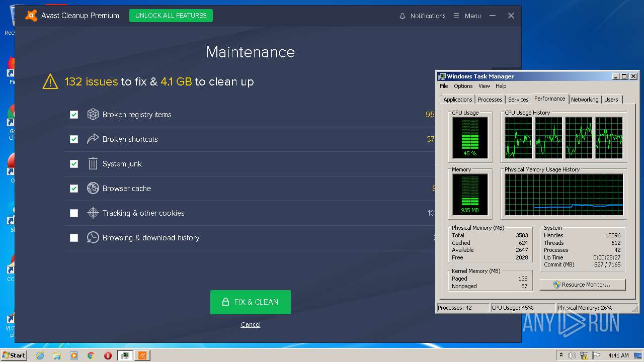Open Windows Media Player taskbar icon
Image resolution: width=644 pixels, height=362 pixels.
[74, 355]
